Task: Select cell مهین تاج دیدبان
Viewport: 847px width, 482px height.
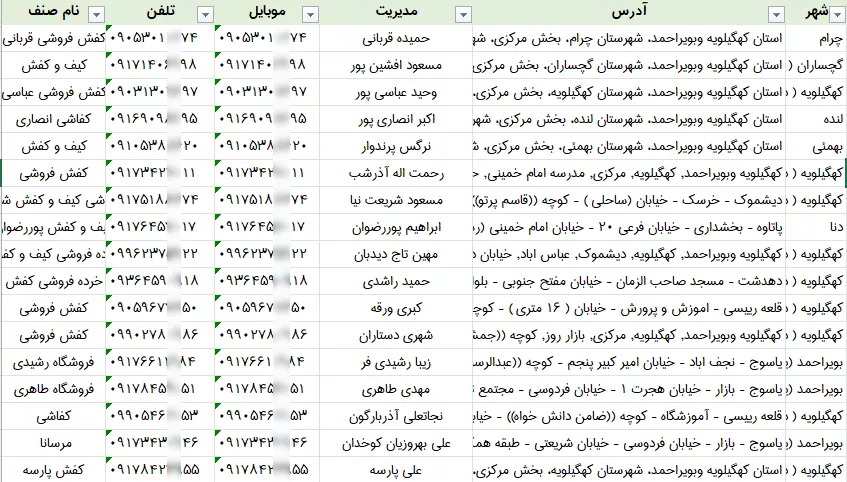Action: tap(396, 255)
